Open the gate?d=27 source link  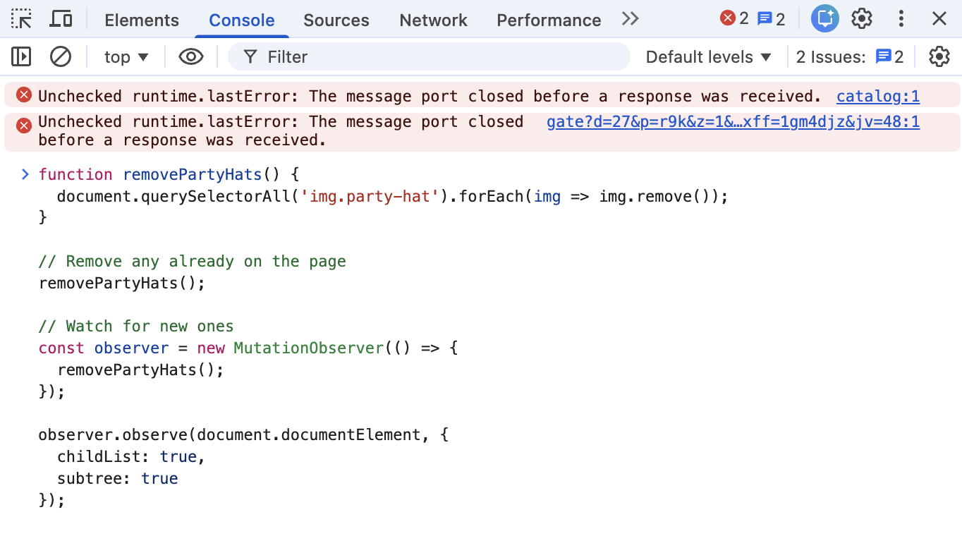point(733,122)
